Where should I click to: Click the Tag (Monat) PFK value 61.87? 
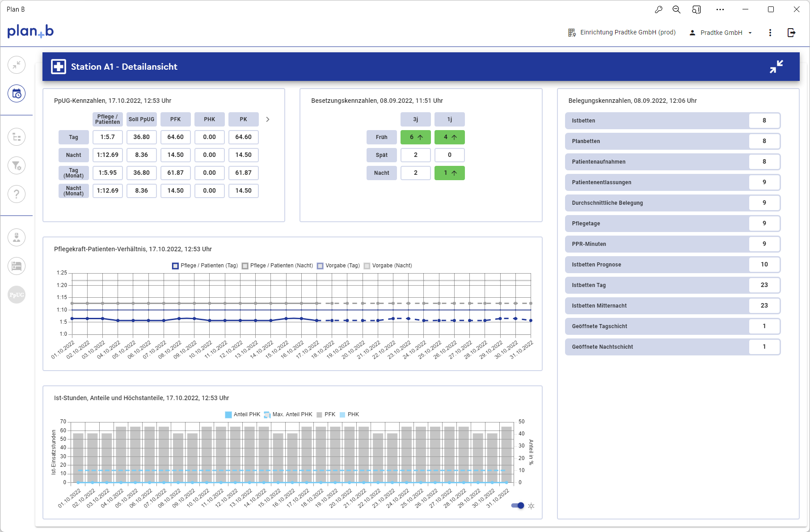pos(176,173)
